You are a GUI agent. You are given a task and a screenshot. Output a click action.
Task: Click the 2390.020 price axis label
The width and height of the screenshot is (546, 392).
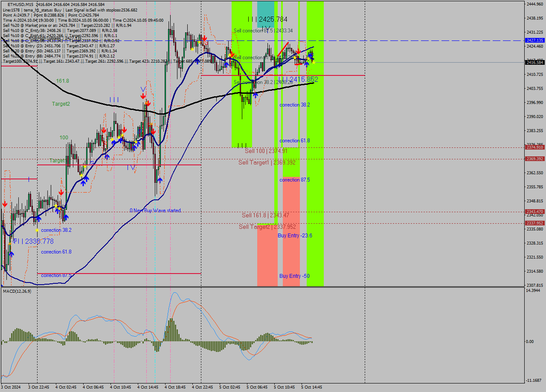click(535, 116)
